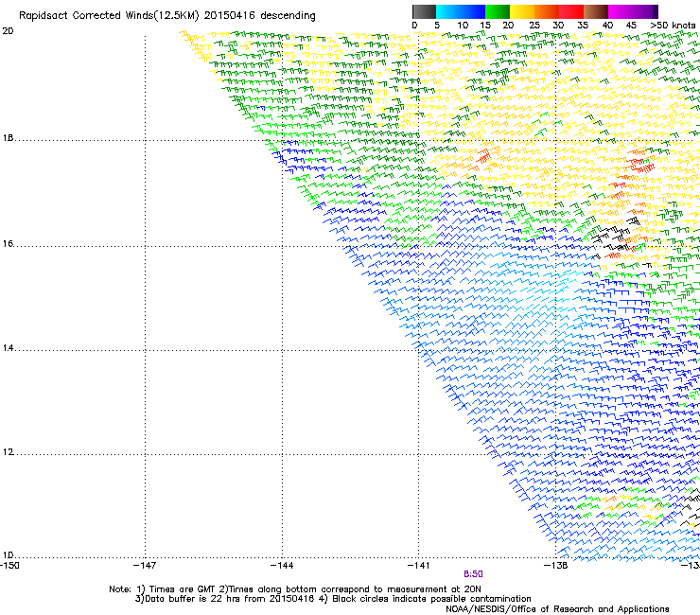Click the chart title 'Rapidscat Corrected Winds(12.5KM)'
This screenshot has height=615, width=700.
point(109,16)
